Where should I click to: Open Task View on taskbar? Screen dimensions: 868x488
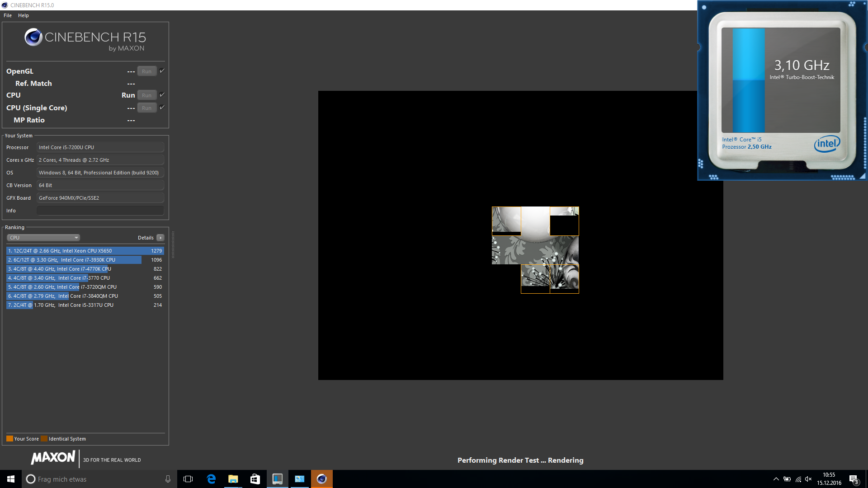coord(188,479)
